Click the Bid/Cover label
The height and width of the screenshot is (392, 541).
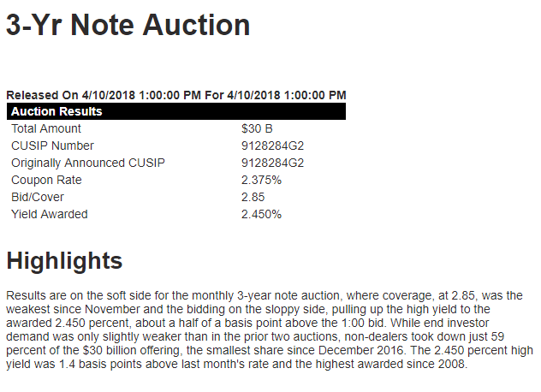pyautogui.click(x=38, y=197)
